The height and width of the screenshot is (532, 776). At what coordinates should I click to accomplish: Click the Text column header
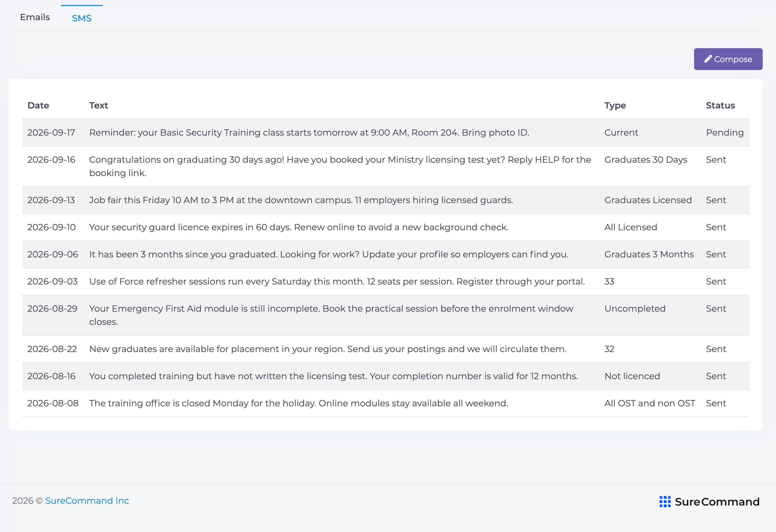(99, 105)
